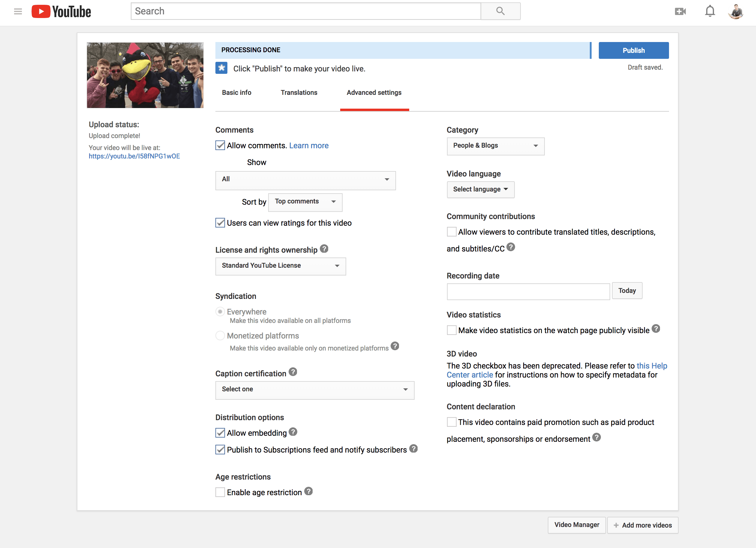Open the video link youtu.be/I58fNPG1wOE
Screen dimensions: 756x548
pyautogui.click(x=134, y=156)
